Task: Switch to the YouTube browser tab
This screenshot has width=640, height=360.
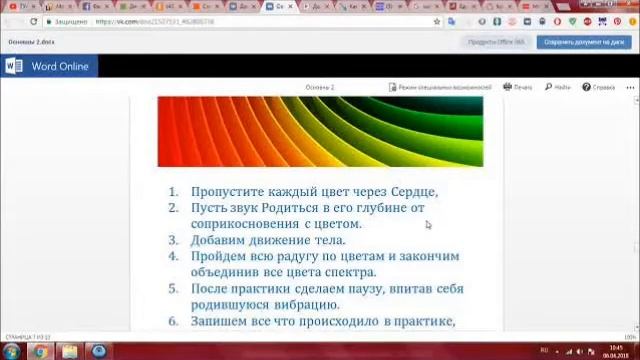Action: click(22, 7)
